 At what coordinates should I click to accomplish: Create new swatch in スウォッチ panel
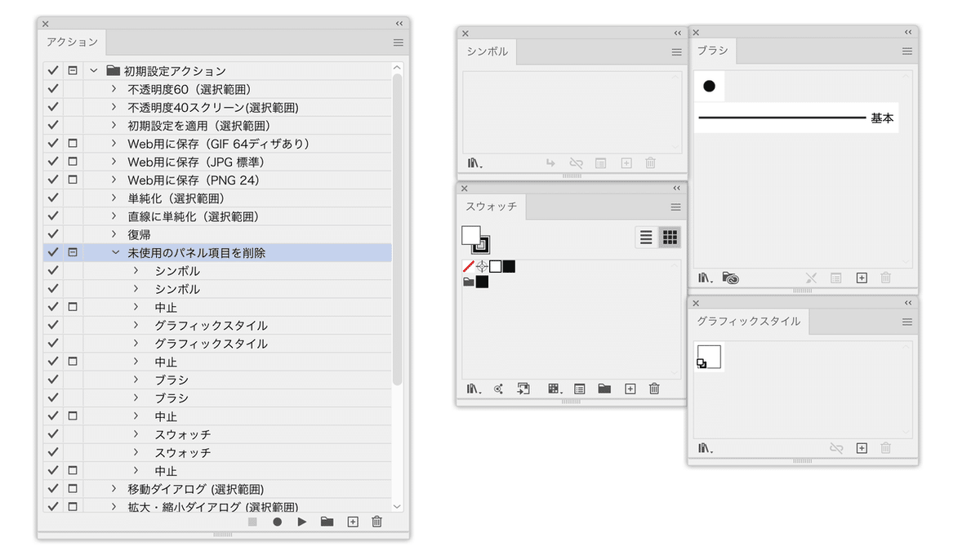pyautogui.click(x=630, y=389)
